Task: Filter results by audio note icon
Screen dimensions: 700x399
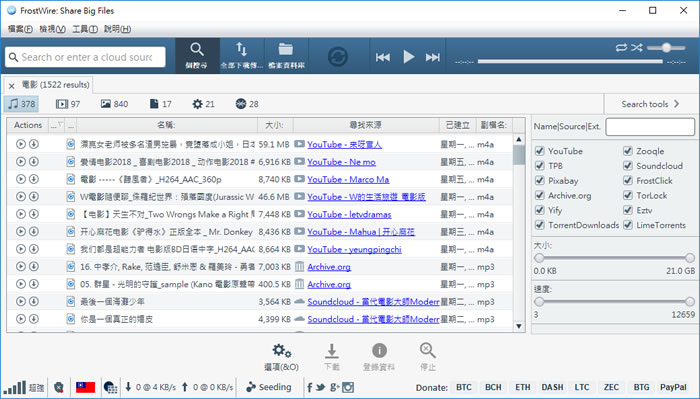Action: pos(13,104)
